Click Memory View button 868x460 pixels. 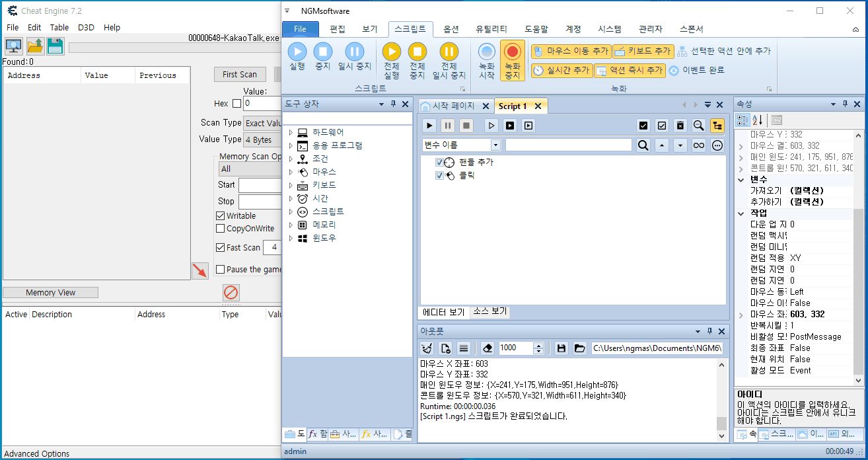tap(51, 292)
